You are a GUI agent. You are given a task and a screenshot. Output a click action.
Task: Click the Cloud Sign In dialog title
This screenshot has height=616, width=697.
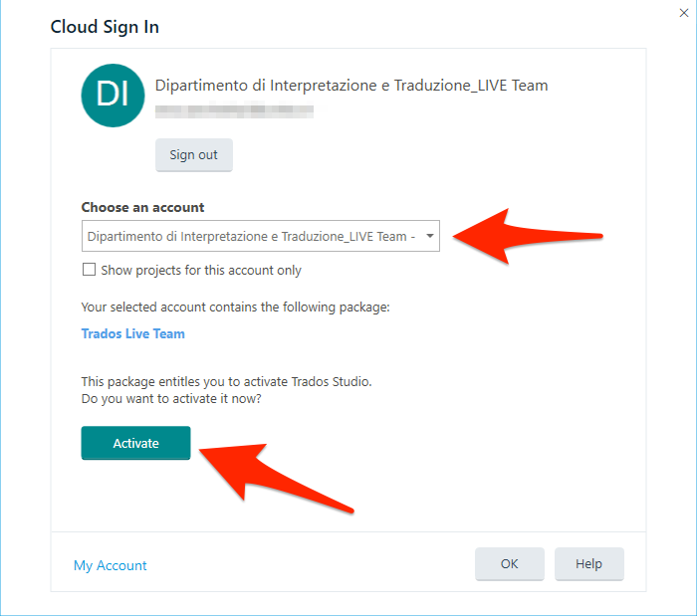coord(105,27)
